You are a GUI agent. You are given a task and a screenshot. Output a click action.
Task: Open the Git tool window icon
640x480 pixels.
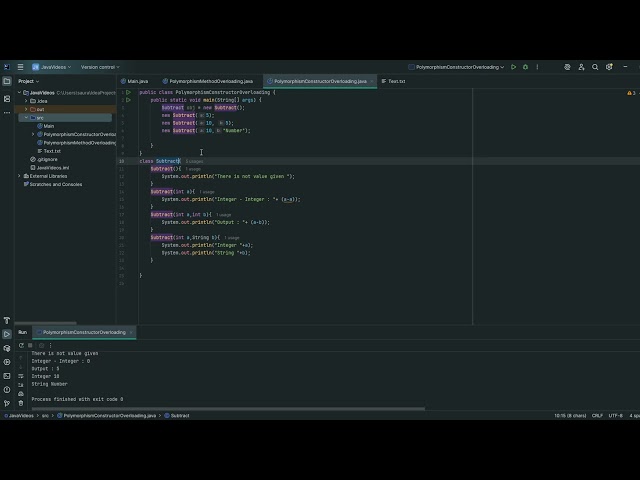click(7, 403)
